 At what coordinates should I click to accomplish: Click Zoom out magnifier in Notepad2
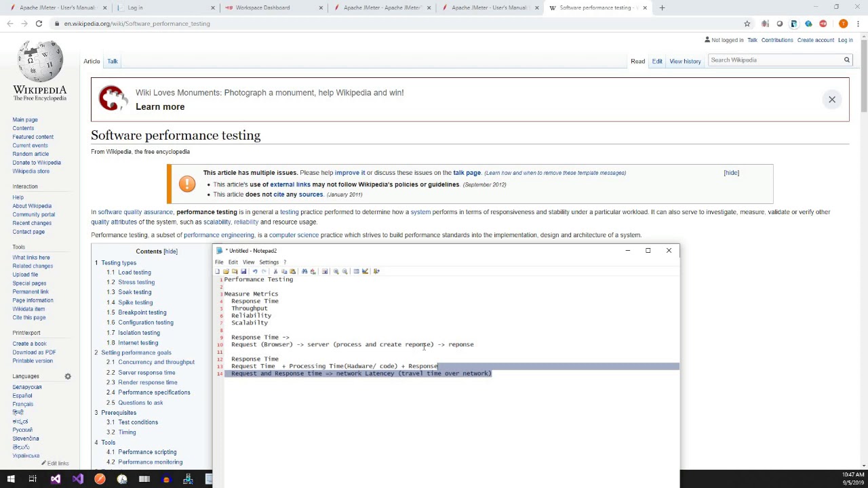pyautogui.click(x=344, y=271)
